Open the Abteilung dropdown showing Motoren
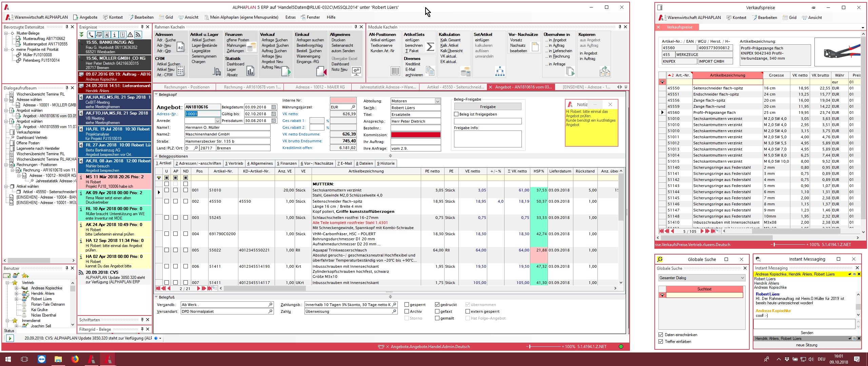The image size is (868, 366). 437,101
